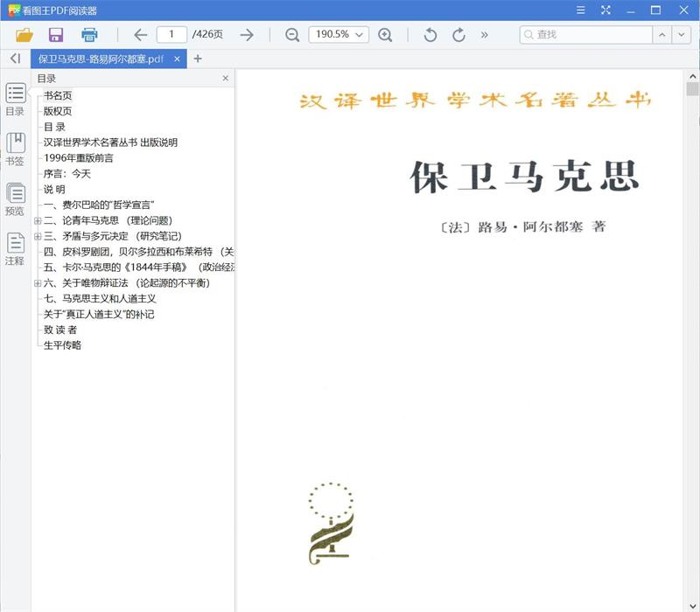Expand the entry 六、关于唯物辩证法

[x=37, y=282]
